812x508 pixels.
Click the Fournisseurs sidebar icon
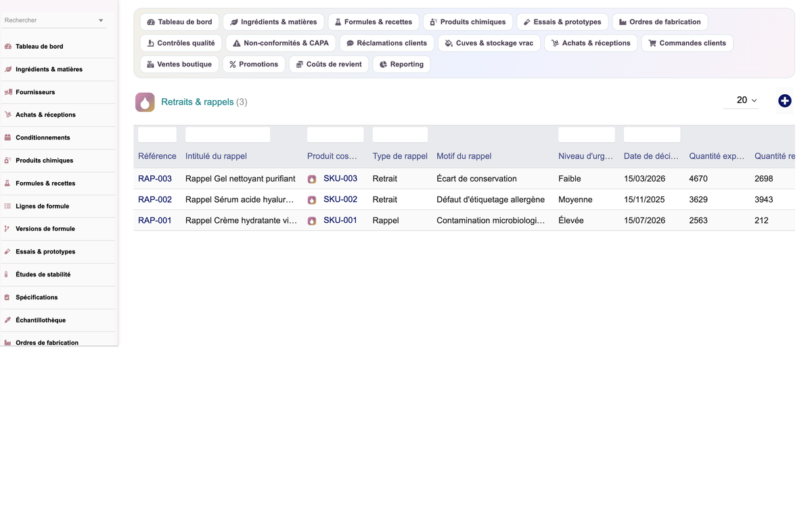point(8,92)
